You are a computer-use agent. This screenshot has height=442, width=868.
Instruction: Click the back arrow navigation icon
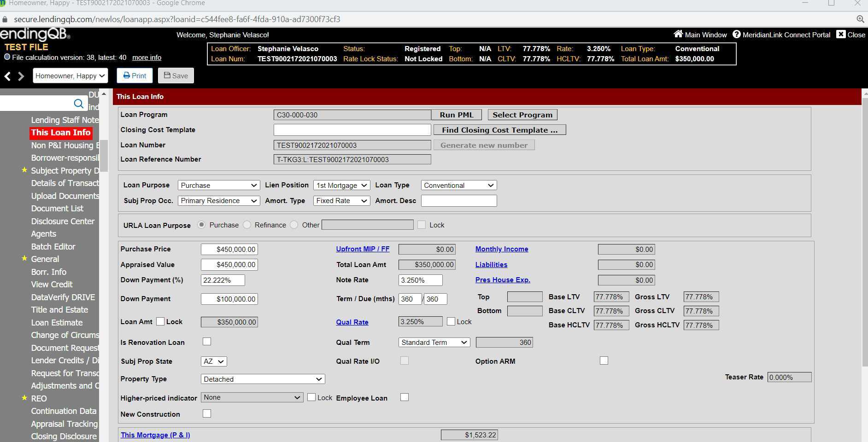(7, 76)
